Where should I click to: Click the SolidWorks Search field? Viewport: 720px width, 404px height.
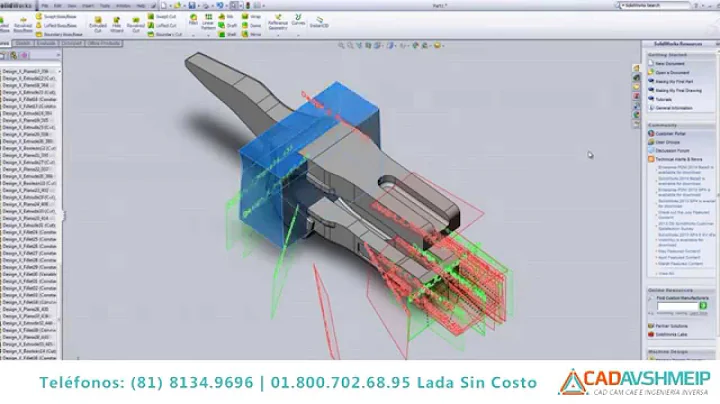[655, 6]
